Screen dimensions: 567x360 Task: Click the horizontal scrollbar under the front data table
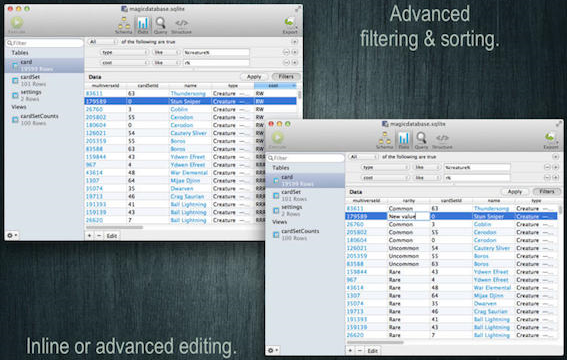click(375, 342)
